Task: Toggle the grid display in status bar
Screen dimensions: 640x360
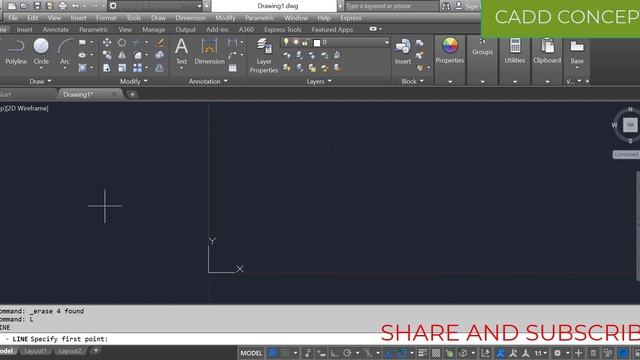Action: click(273, 353)
